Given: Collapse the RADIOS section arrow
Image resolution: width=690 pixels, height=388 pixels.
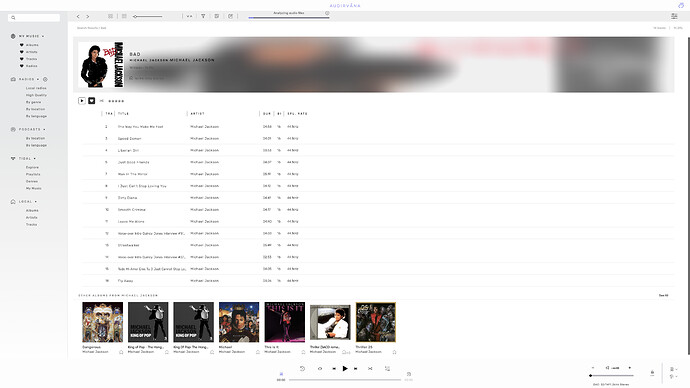Looking at the screenshot, I should point(38,79).
